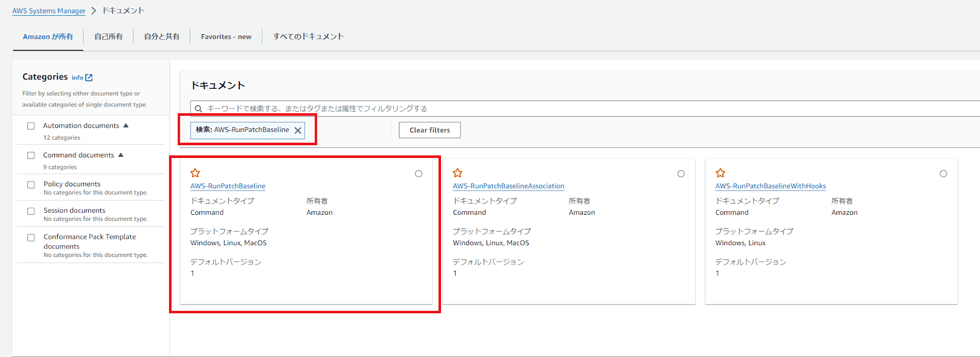Screen dimensions: 980x357
Task: Favorite the AWS-RunPatchBaseline document star
Action: [195, 173]
